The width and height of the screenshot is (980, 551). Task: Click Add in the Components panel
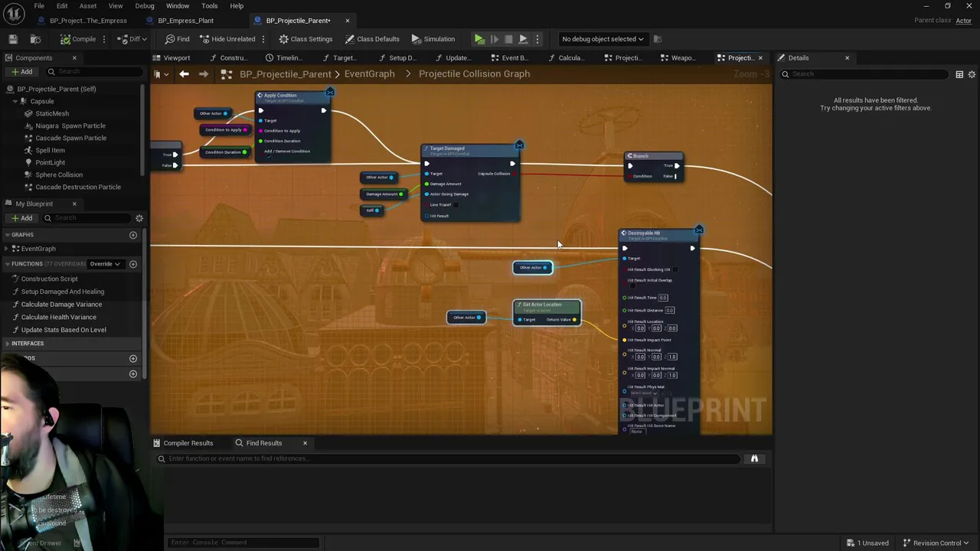coord(21,72)
